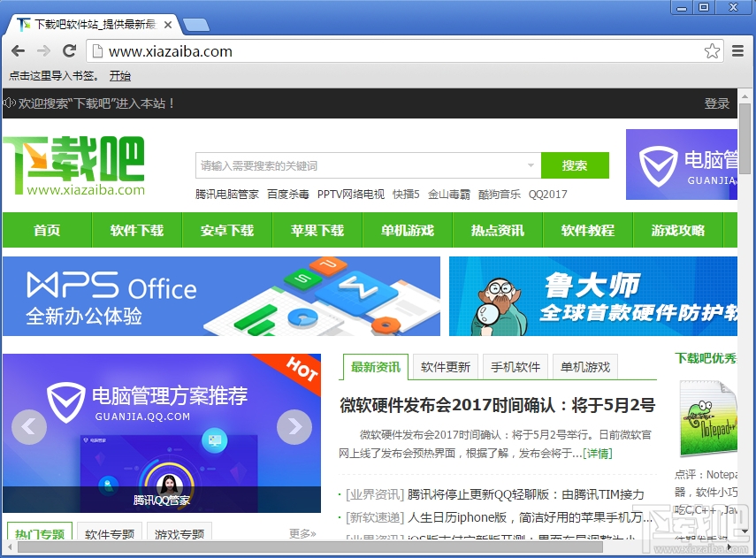Open 微软硬件发布会2017 headline article
This screenshot has width=756, height=558.
coord(497,405)
